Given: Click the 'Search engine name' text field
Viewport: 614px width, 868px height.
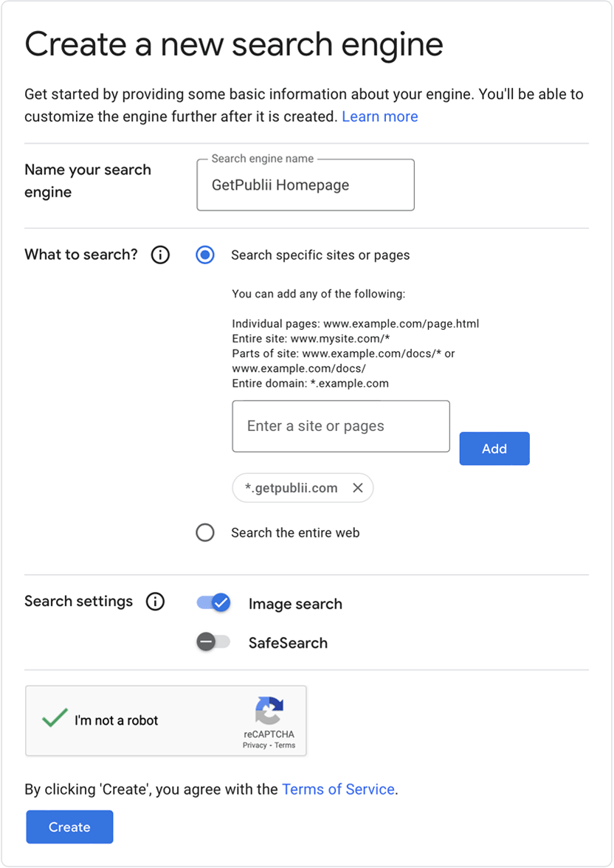Looking at the screenshot, I should click(305, 185).
